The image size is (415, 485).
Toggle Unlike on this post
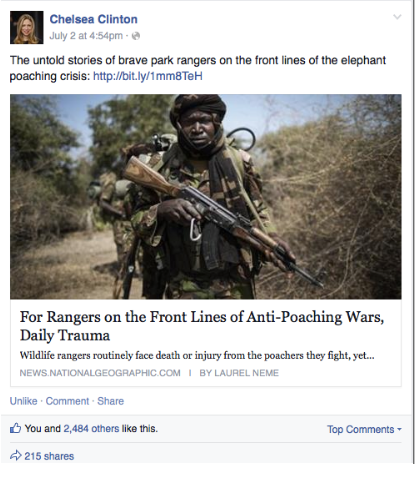(23, 401)
